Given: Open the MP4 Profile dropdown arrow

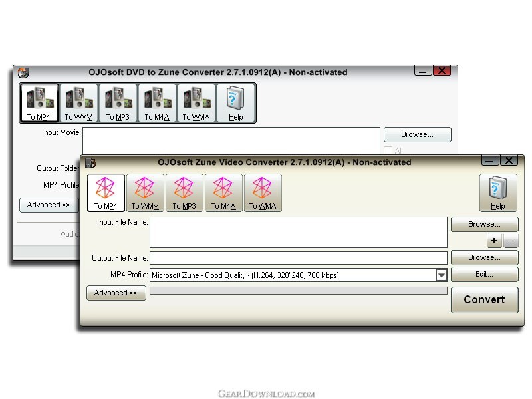Looking at the screenshot, I should click(441, 275).
